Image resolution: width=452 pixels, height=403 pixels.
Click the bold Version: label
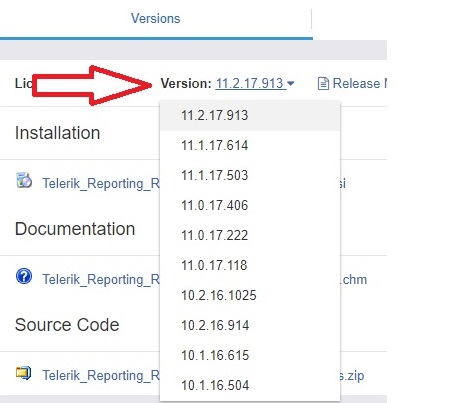[186, 83]
